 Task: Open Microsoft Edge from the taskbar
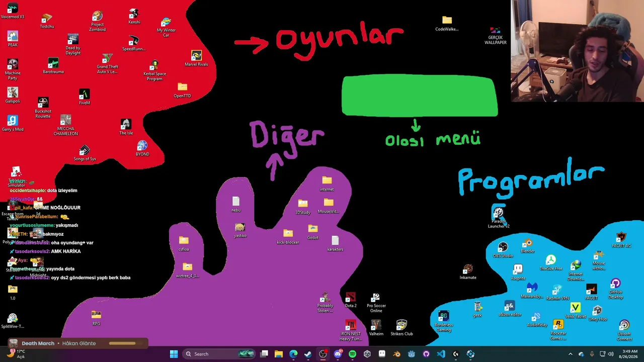pos(293,354)
